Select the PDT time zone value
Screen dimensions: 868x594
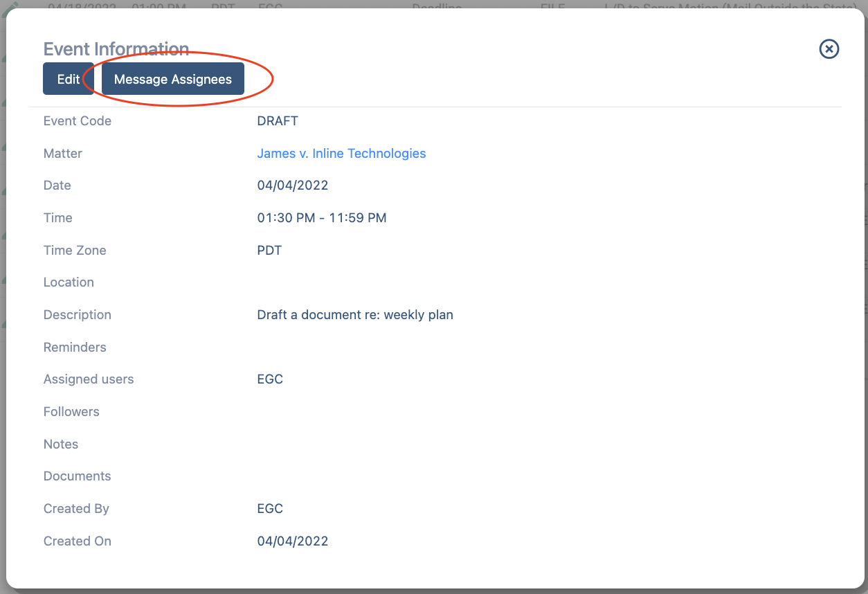(x=269, y=251)
